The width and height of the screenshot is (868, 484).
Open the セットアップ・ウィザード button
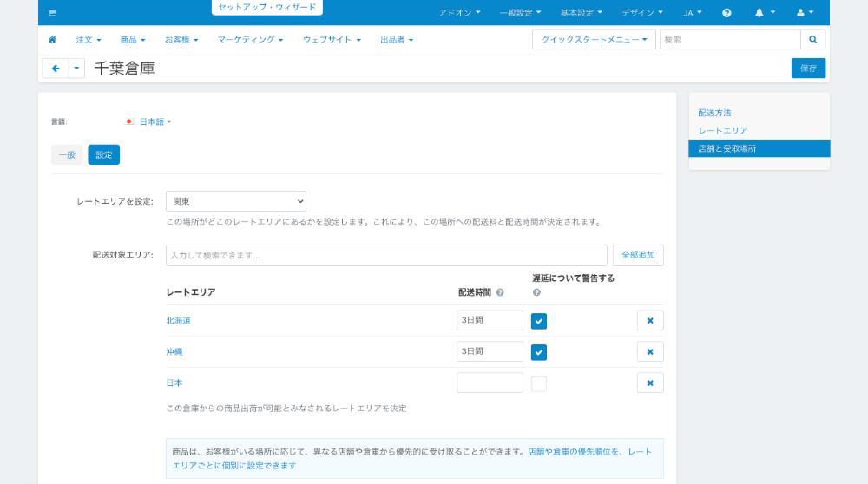[x=267, y=7]
